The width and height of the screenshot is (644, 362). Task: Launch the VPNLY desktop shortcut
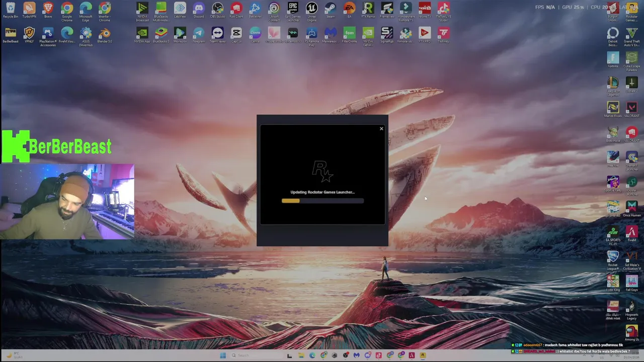(29, 35)
